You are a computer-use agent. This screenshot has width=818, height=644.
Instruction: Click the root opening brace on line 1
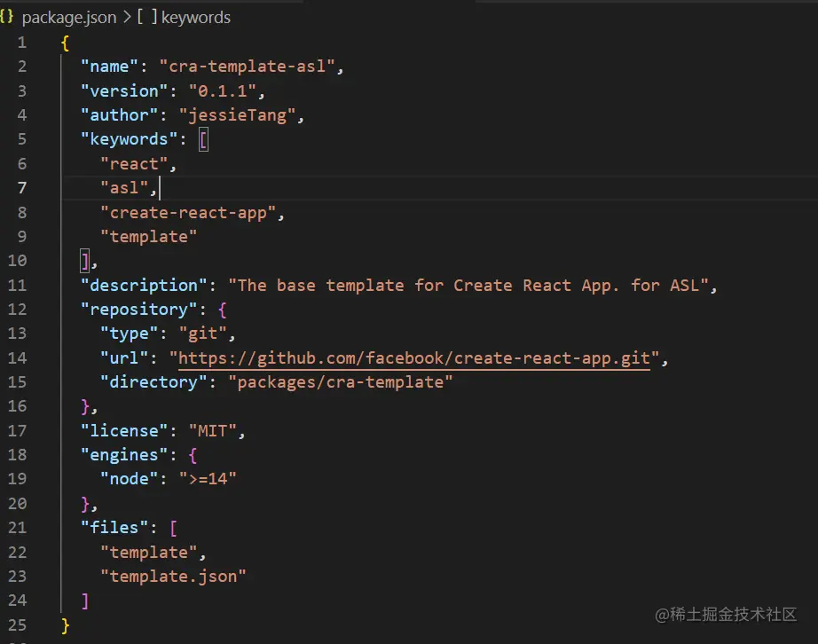[66, 43]
